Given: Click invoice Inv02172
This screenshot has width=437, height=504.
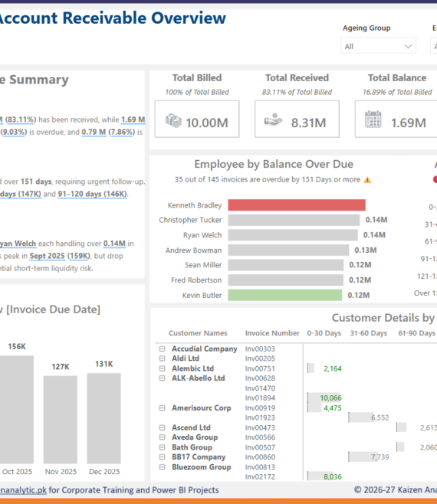Looking at the screenshot, I should (260, 477).
